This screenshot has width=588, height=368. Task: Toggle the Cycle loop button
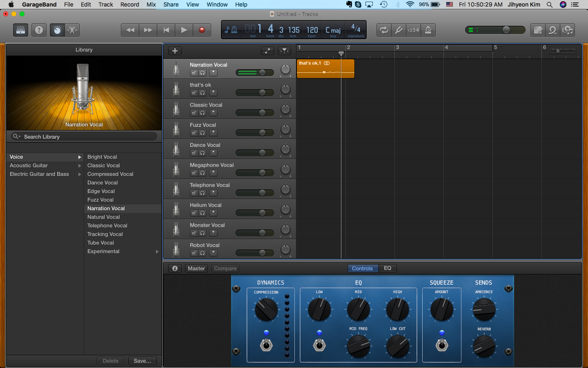(384, 30)
